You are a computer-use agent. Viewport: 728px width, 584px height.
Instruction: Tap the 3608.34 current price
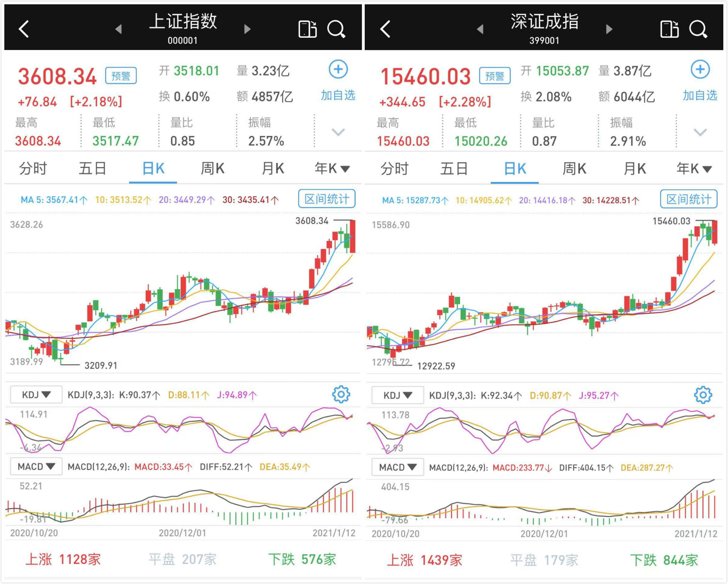[58, 76]
